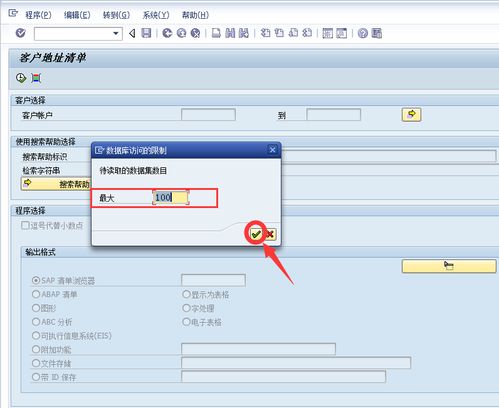This screenshot has height=408, width=499.
Task: Click the 最大 value input field
Action: 171,197
